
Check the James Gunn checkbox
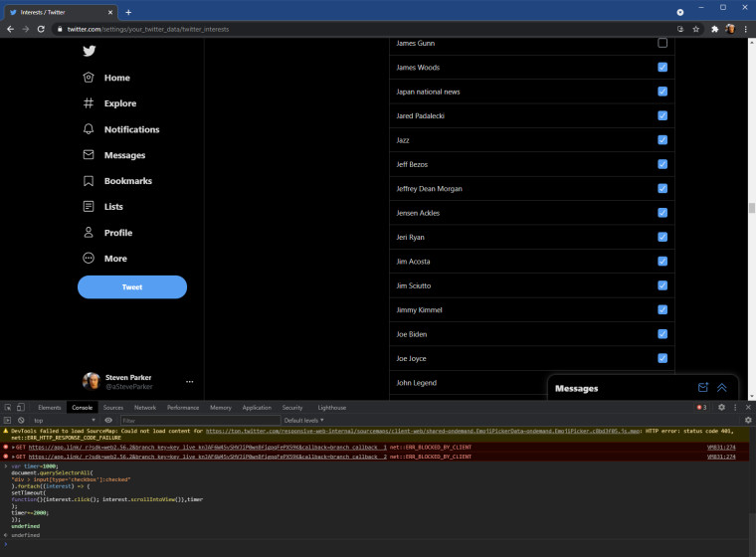click(x=662, y=43)
